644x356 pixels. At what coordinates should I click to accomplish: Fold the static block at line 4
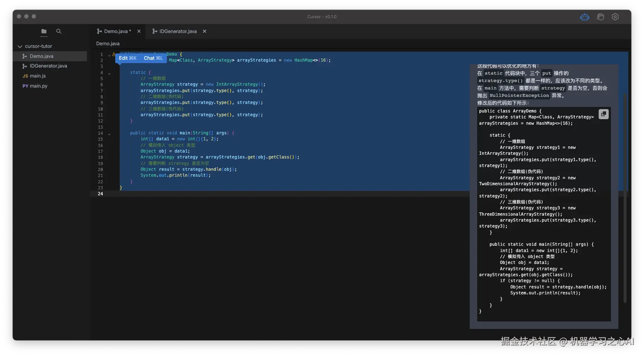pyautogui.click(x=109, y=74)
